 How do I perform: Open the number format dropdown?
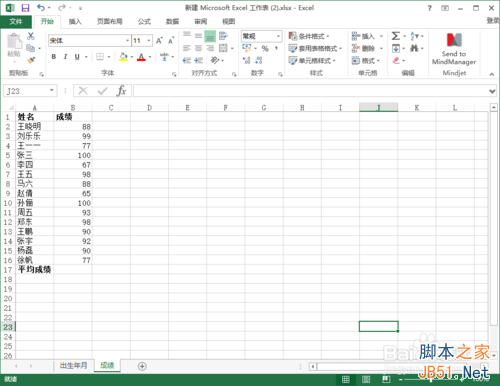pyautogui.click(x=278, y=36)
